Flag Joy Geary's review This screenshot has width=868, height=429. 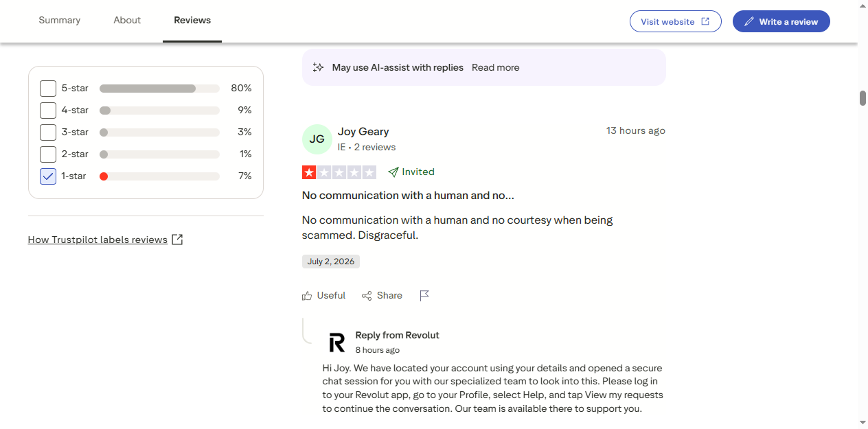(x=424, y=296)
